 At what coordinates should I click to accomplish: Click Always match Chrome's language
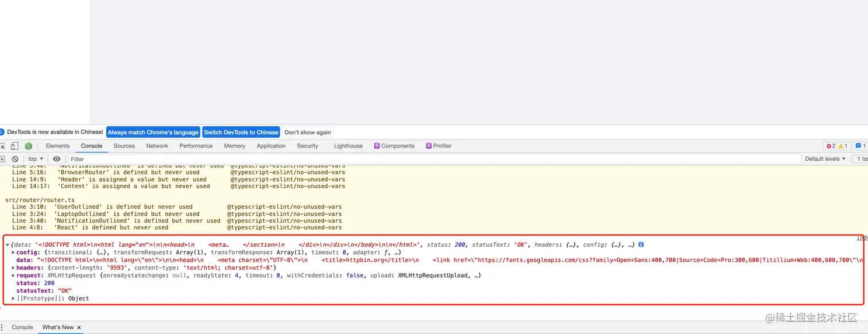(x=153, y=132)
